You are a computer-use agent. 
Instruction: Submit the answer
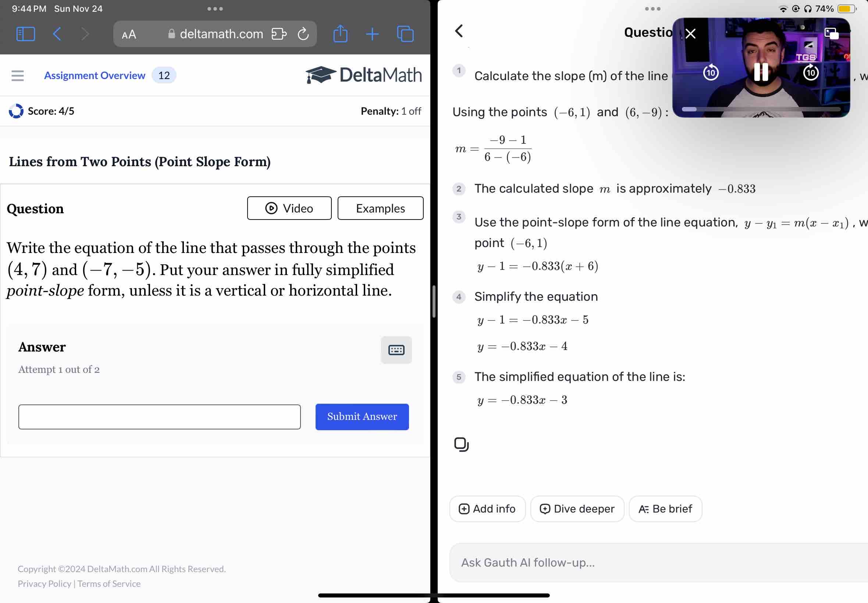(x=362, y=417)
